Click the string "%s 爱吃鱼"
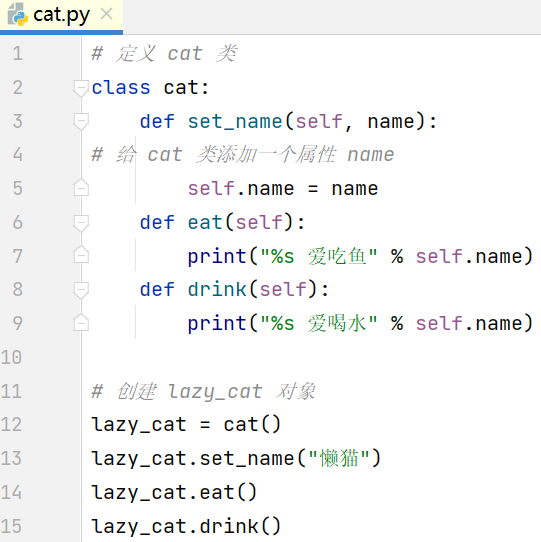Viewport: 541px width, 542px height. tap(318, 256)
